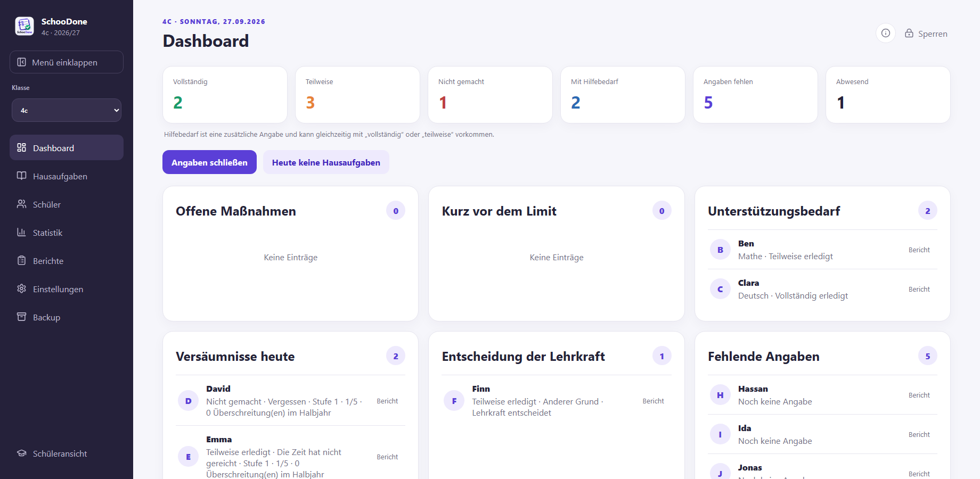
Task: Click the Fehlende Angaben count badge
Action: (928, 356)
